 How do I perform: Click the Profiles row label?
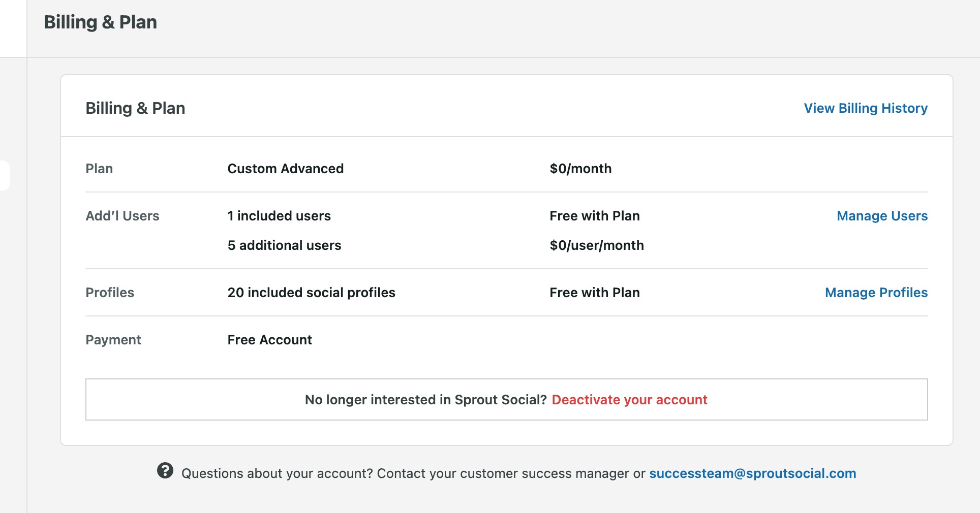[110, 293]
